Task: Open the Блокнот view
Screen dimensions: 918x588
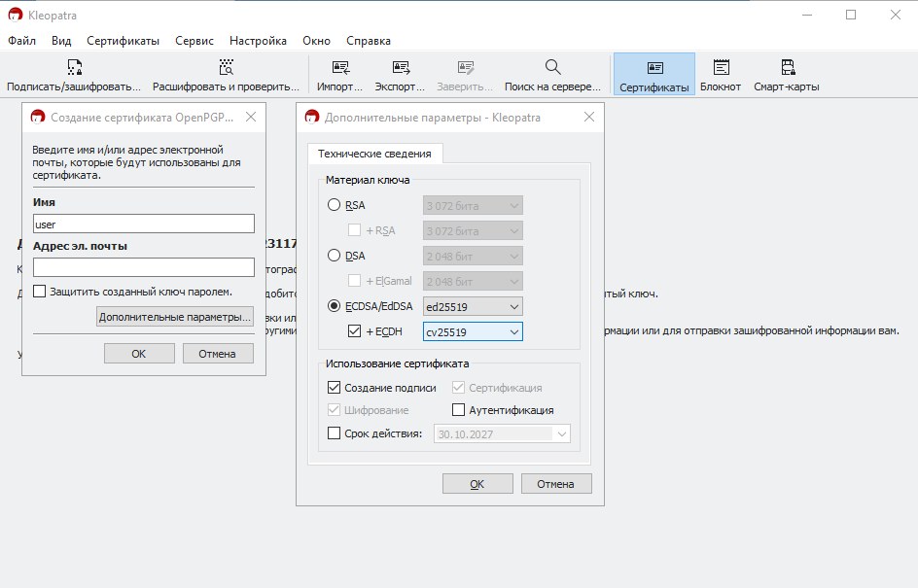Action: coord(721,75)
